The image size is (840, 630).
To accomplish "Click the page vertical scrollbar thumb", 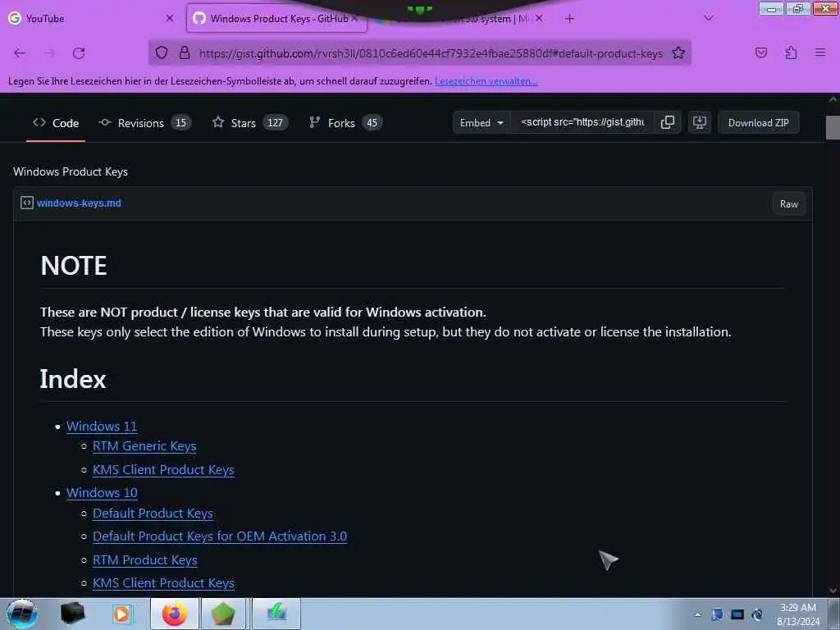I will (833, 127).
